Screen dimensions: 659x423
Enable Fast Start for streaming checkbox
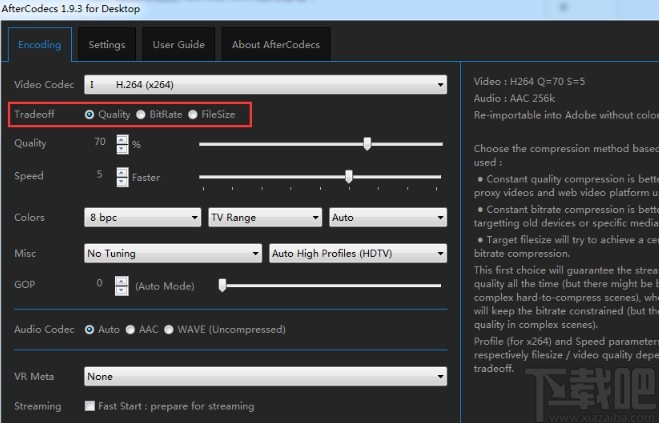tap(90, 407)
